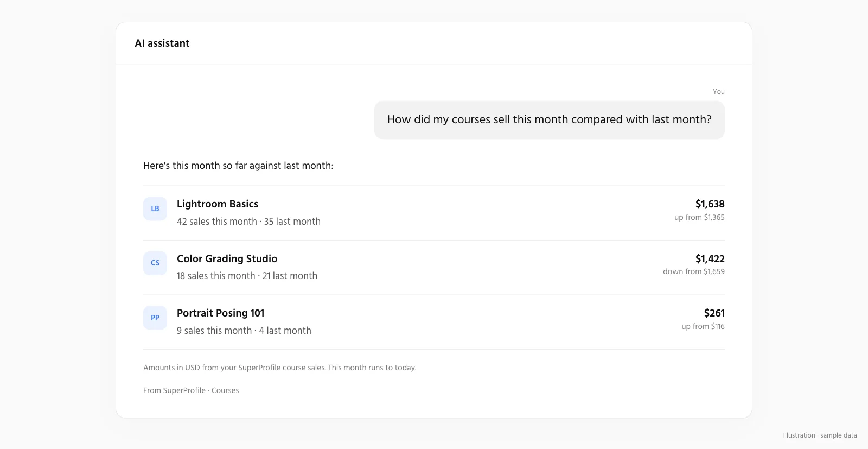The image size is (868, 449).
Task: Click the 'Amounts in USD' footnote
Action: (x=280, y=368)
